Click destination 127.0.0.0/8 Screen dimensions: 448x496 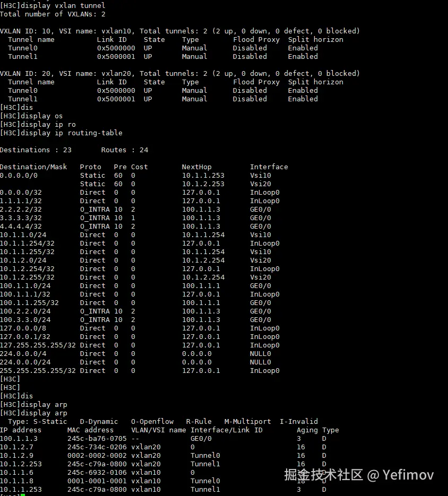(x=23, y=328)
